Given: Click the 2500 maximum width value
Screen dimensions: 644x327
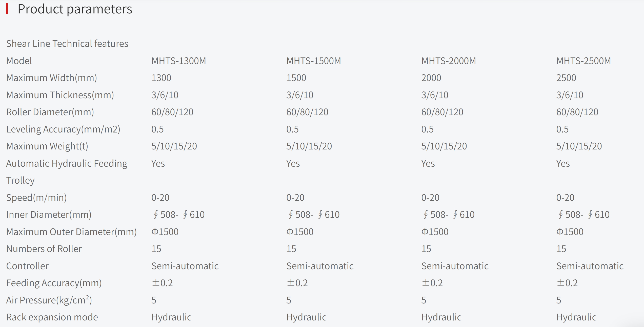Looking at the screenshot, I should point(566,78).
